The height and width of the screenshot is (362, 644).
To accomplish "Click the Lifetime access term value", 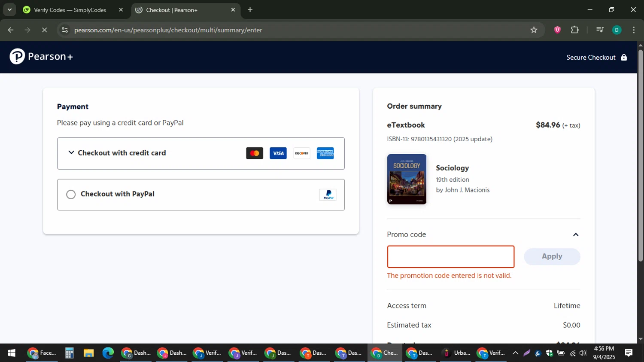I will 567,306.
